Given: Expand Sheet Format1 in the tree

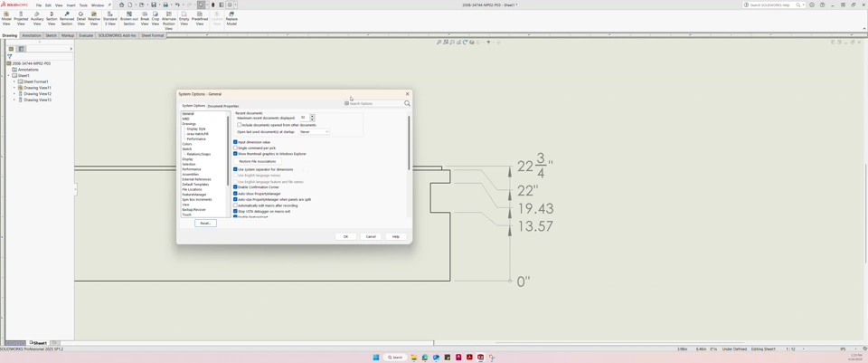Looking at the screenshot, I should pyautogui.click(x=14, y=81).
